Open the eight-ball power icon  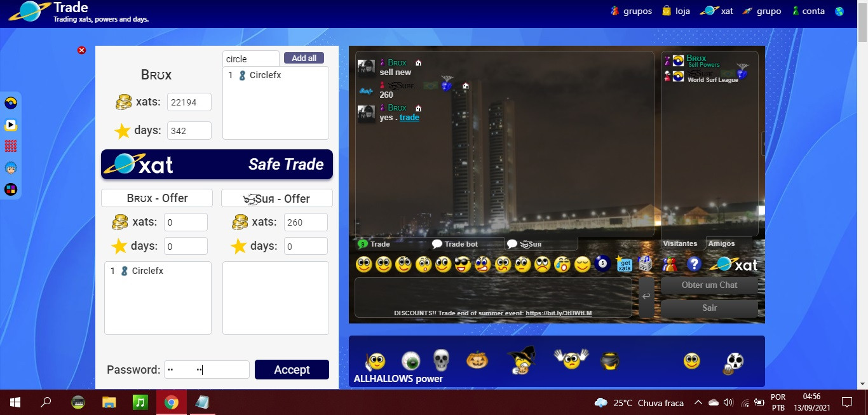pos(601,263)
